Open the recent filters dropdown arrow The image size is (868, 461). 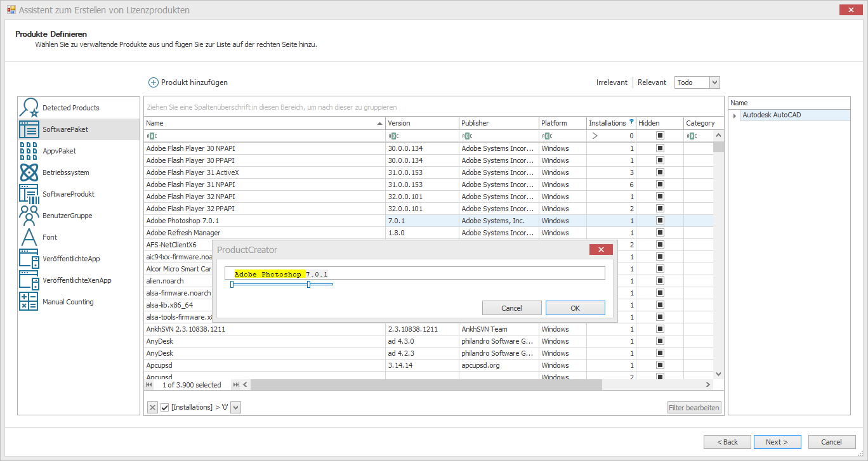click(236, 408)
